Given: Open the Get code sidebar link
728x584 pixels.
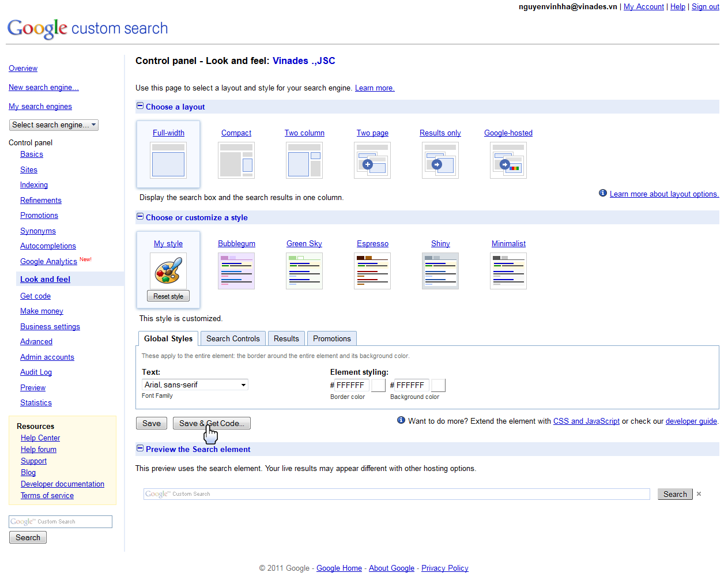Looking at the screenshot, I should point(36,296).
